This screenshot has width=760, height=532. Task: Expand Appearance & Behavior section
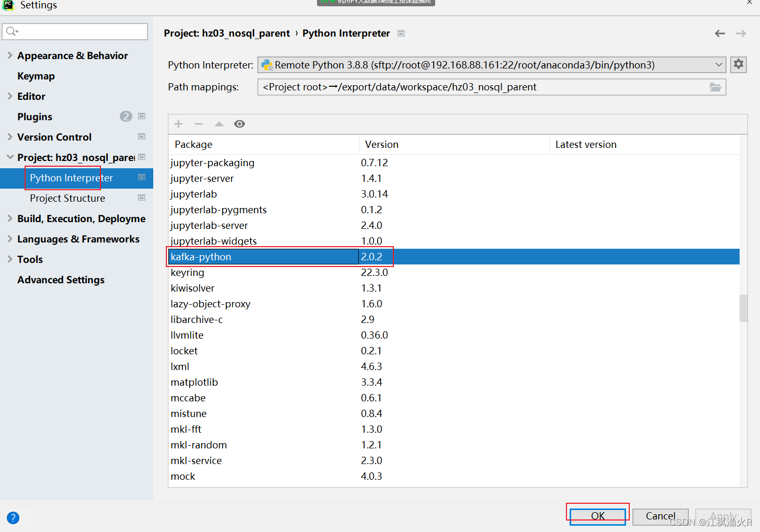10,55
